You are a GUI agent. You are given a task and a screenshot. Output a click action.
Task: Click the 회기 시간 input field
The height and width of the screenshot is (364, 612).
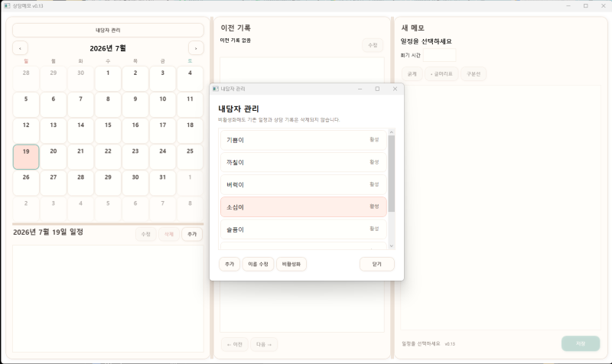tap(439, 55)
